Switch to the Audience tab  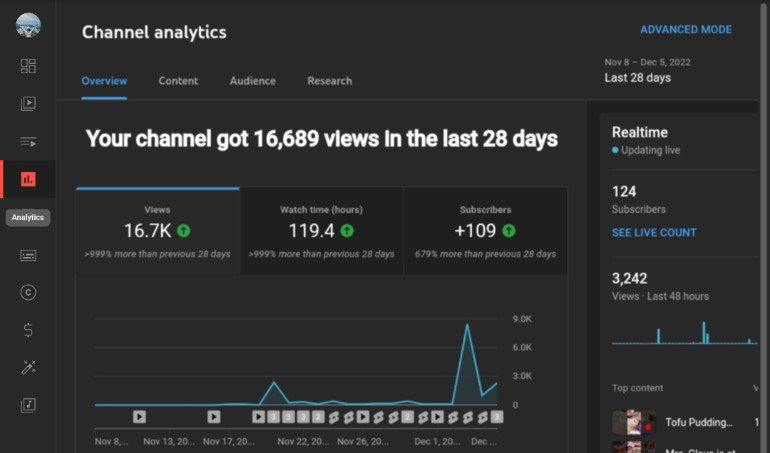[253, 81]
